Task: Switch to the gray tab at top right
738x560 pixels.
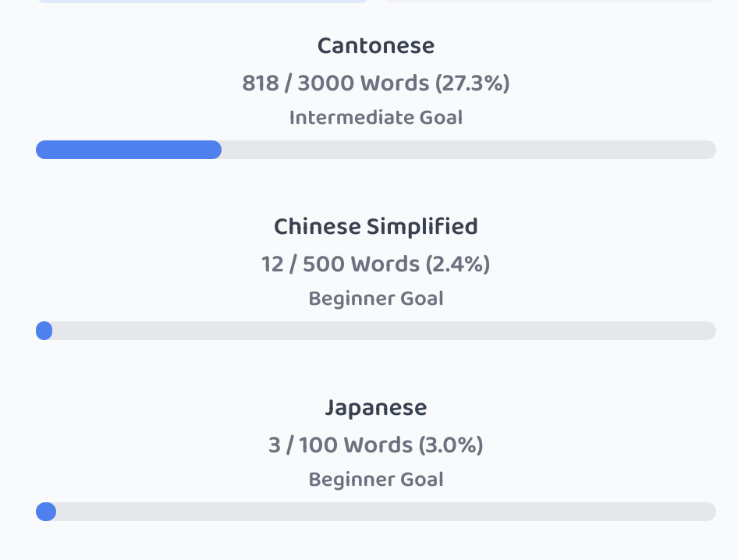Action: click(x=548, y=2)
